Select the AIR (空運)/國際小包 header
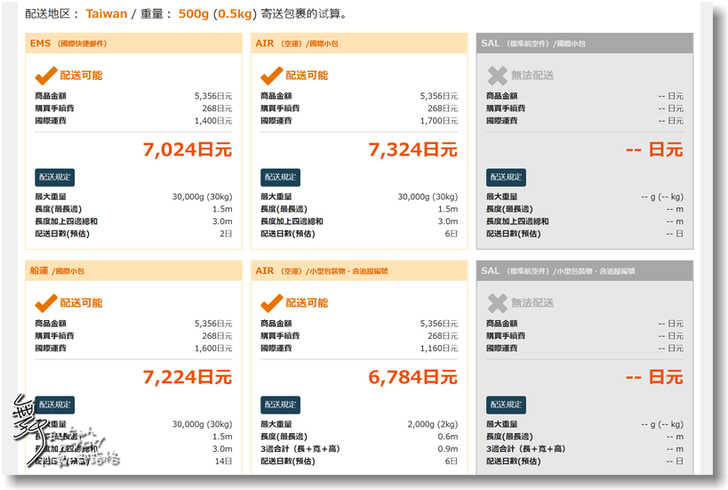Image resolution: width=728 pixels, height=490 pixels. coord(359,43)
